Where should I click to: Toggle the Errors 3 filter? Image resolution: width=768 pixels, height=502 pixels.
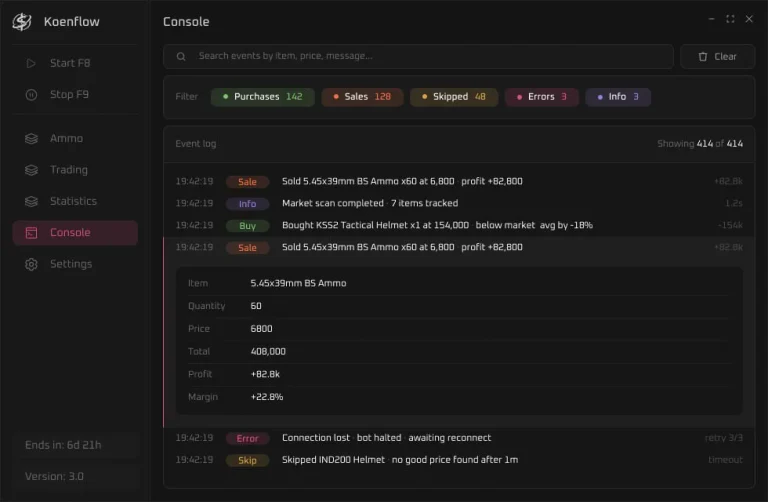pyautogui.click(x=542, y=97)
